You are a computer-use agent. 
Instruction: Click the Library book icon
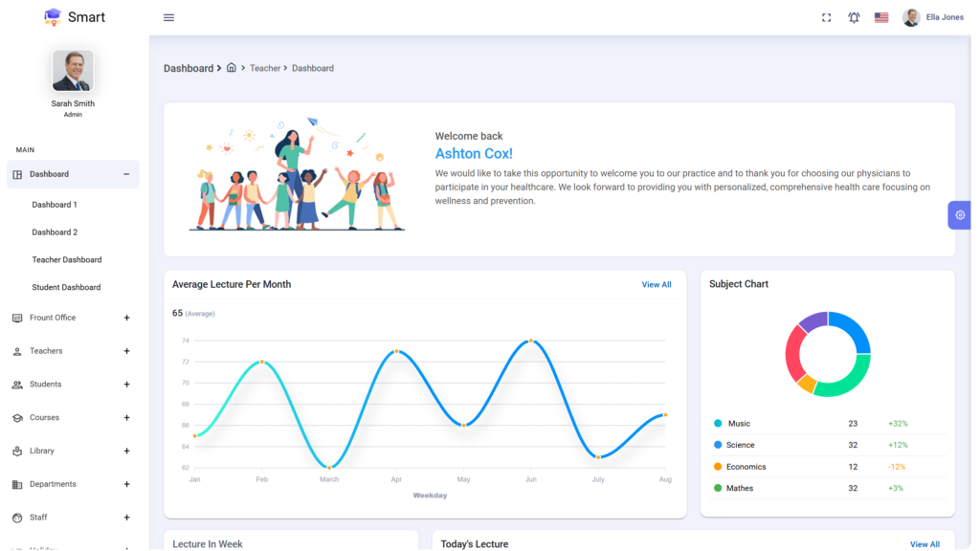click(x=17, y=452)
